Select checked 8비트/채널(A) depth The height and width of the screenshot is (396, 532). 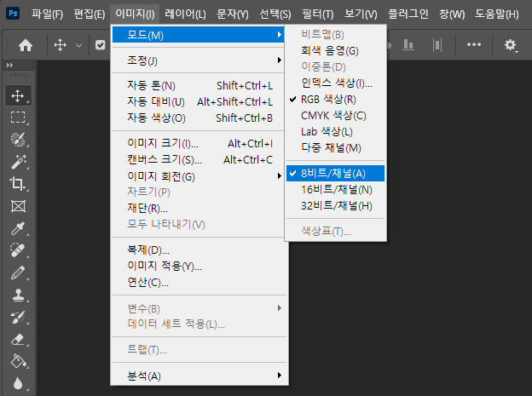pyautogui.click(x=336, y=173)
